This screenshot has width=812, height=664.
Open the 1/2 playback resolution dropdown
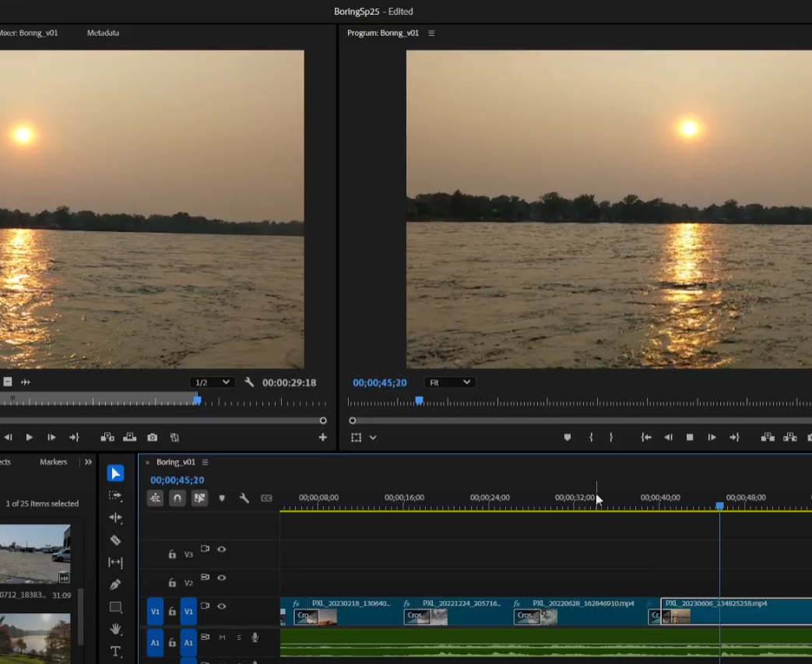[213, 382]
